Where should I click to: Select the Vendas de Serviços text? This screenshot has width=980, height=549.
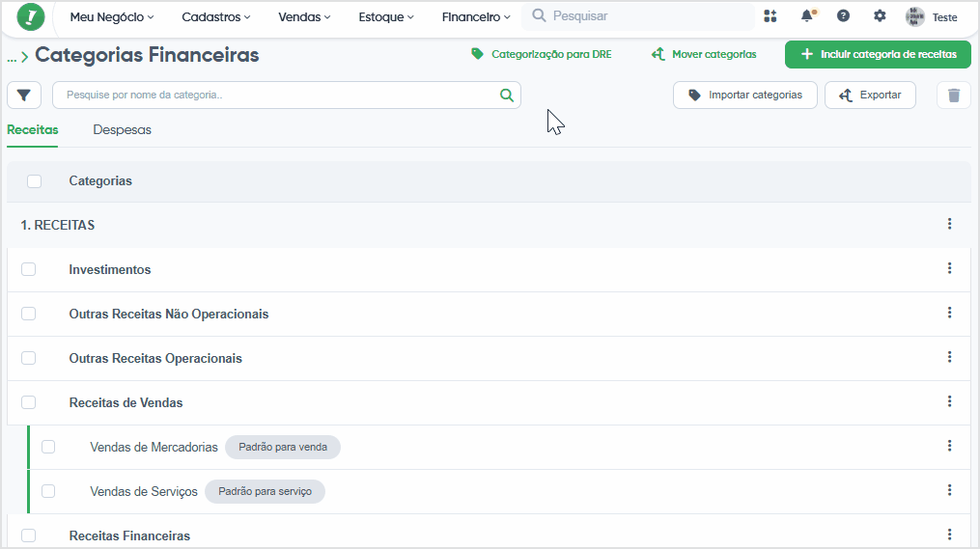[144, 491]
